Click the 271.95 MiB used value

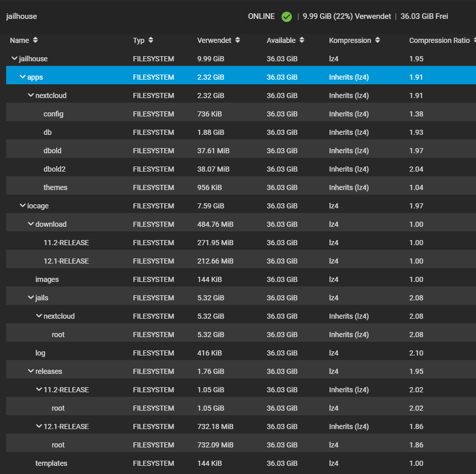(215, 243)
